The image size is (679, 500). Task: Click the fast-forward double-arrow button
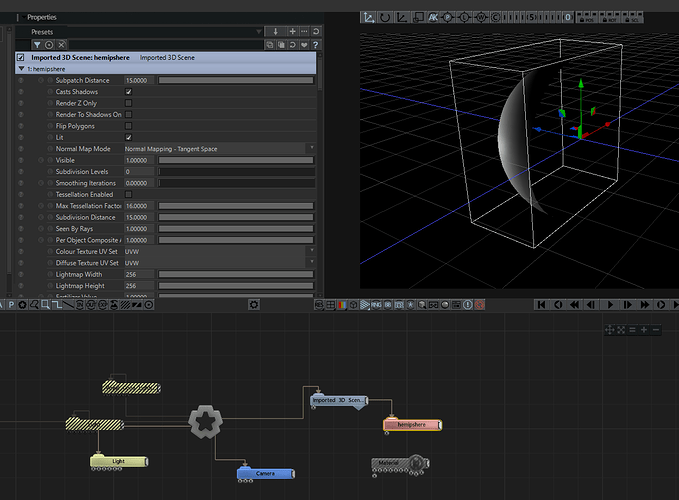tap(644, 305)
